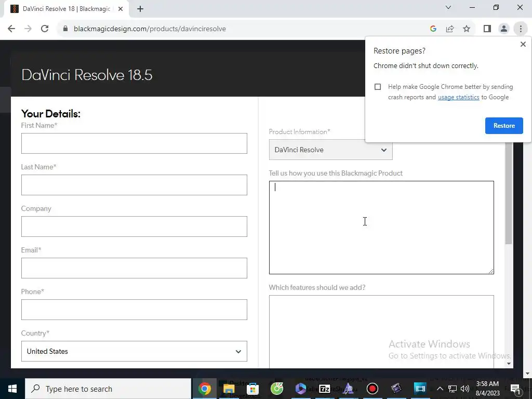Focus the Email field

(134, 268)
